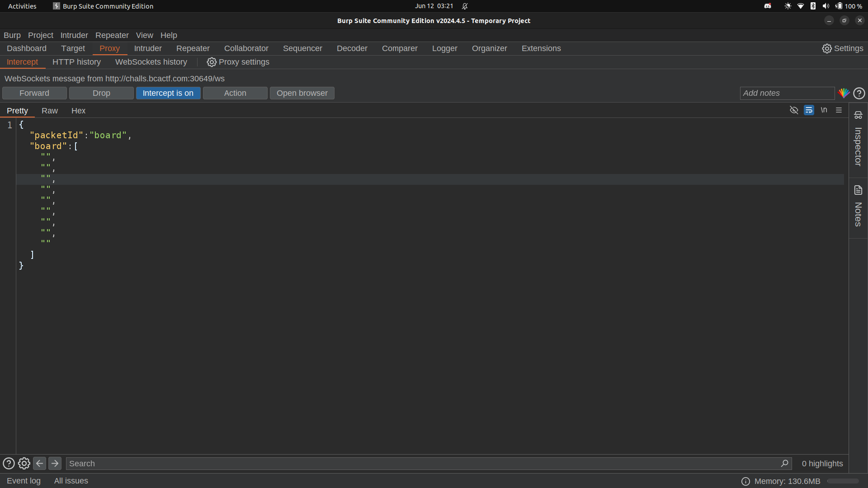Viewport: 868px width, 488px height.
Task: Click the search help icon at bottom
Action: (x=9, y=464)
